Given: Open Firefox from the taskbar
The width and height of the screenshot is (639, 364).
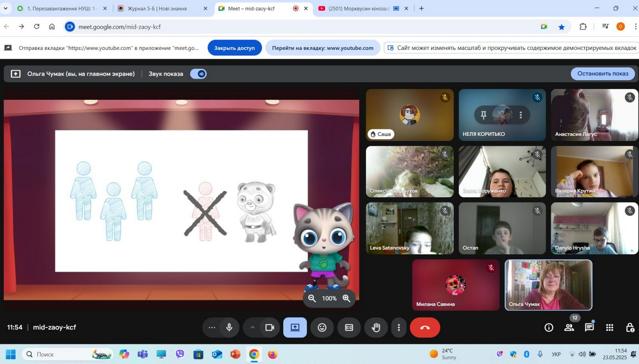Looking at the screenshot, I should point(272,354).
